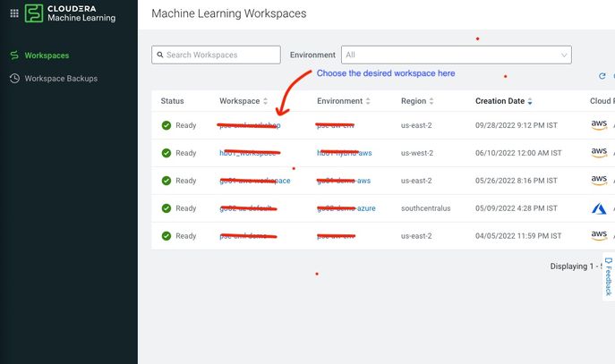Click the green Ready icon in 09/28/2022 row
615x364 pixels.
click(x=167, y=125)
